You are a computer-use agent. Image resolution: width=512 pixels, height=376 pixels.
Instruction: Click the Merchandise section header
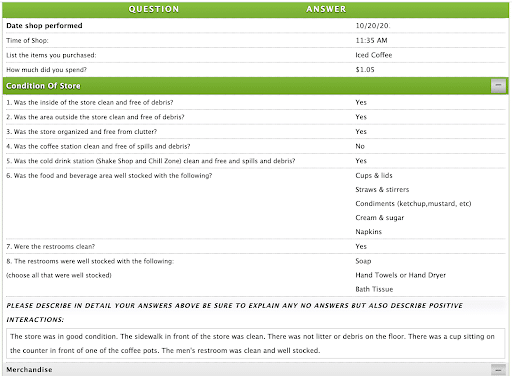click(x=256, y=370)
